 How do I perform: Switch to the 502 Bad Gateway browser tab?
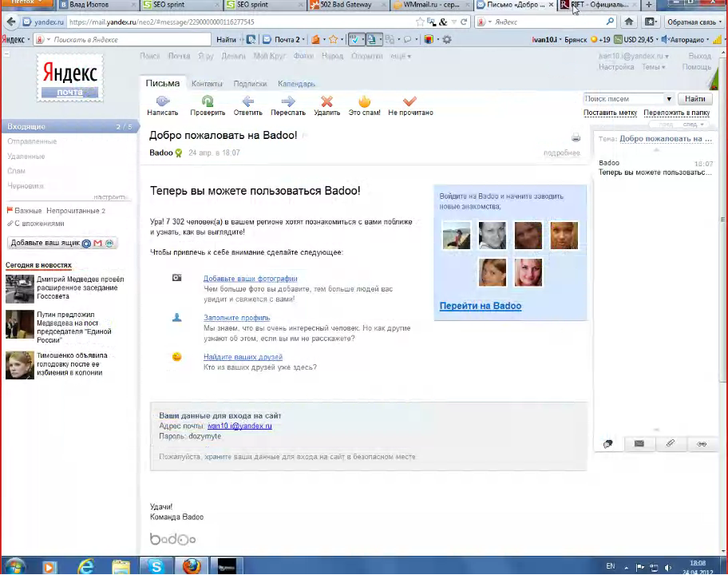tap(346, 5)
